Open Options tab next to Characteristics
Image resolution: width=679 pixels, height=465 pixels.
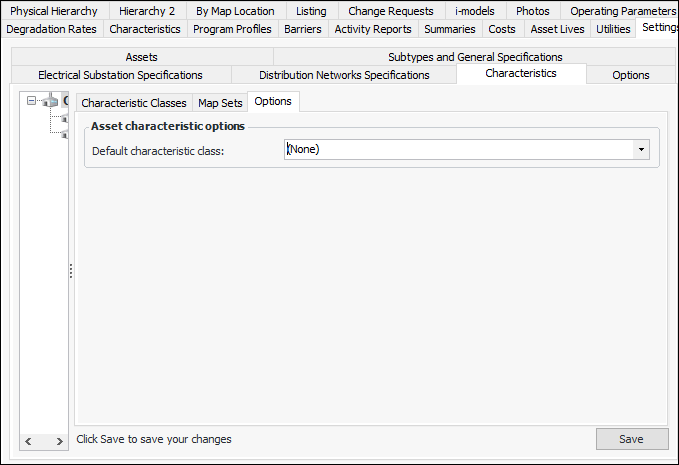point(631,75)
